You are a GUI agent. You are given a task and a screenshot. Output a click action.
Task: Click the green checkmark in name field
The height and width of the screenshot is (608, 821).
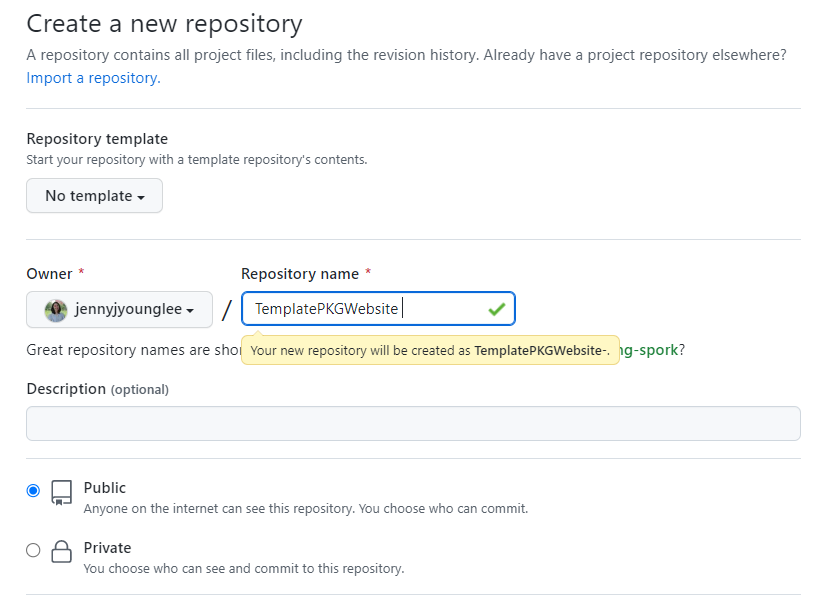pyautogui.click(x=496, y=309)
